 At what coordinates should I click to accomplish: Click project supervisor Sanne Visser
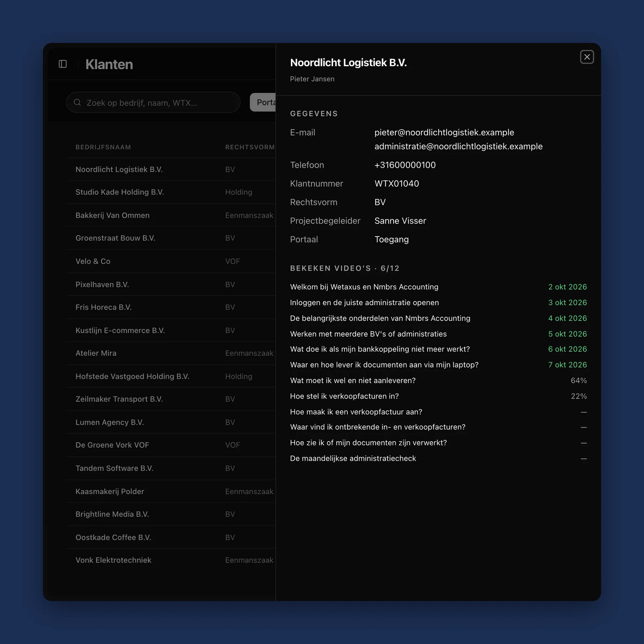[400, 221]
